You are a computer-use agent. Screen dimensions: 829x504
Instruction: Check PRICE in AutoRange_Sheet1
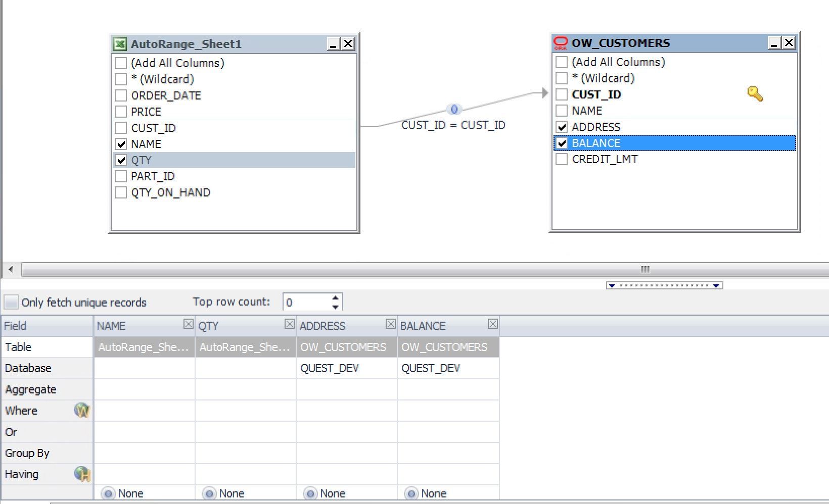(x=121, y=112)
